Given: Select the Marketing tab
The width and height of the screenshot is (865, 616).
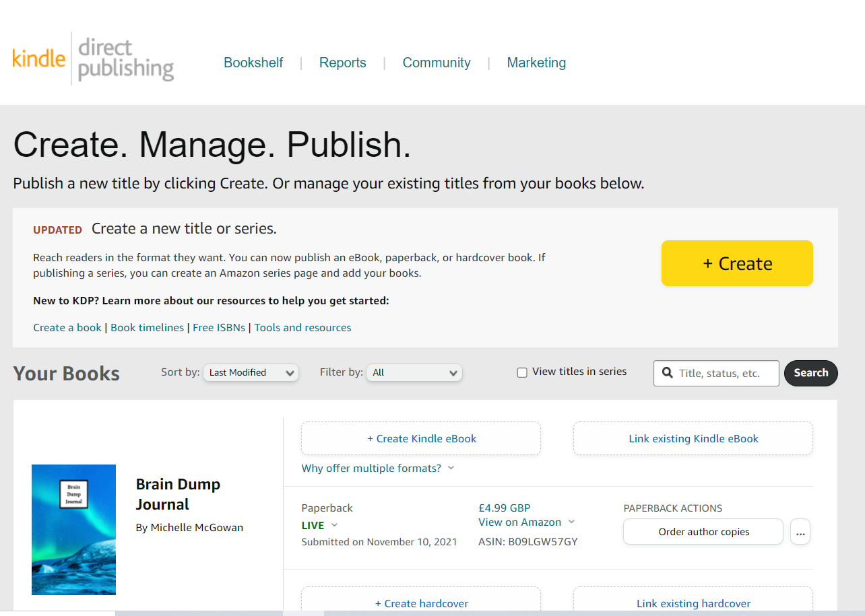Looking at the screenshot, I should 536,63.
